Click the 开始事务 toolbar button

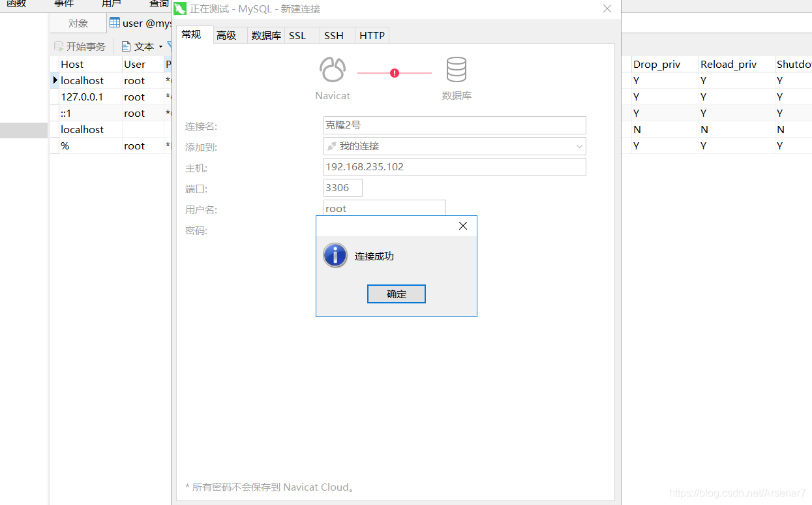click(x=80, y=46)
